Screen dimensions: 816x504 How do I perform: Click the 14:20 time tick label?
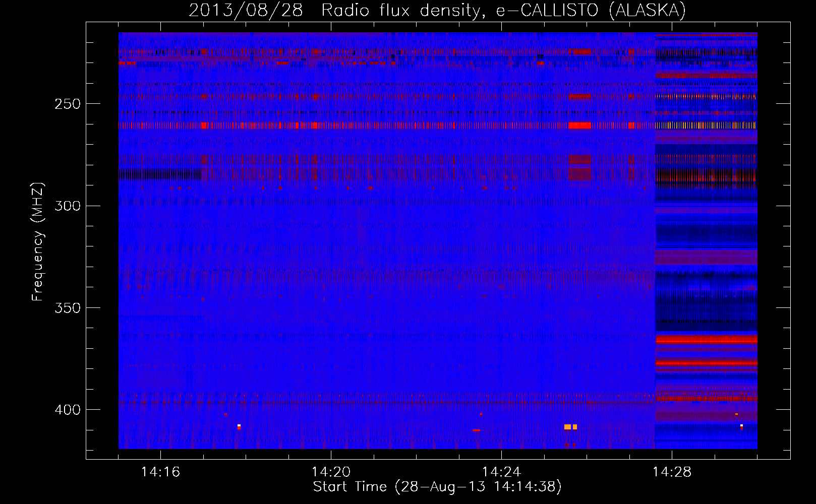pyautogui.click(x=331, y=472)
